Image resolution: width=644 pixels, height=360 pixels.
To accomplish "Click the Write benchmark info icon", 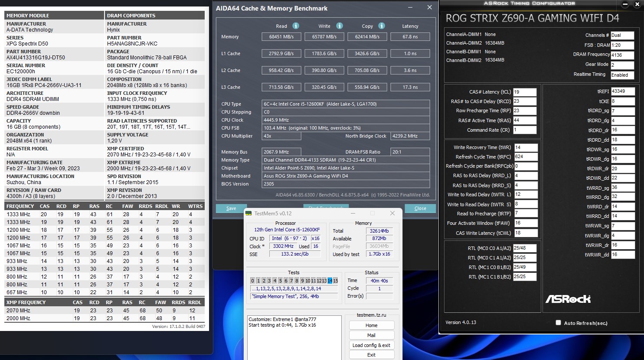I will coord(340,26).
